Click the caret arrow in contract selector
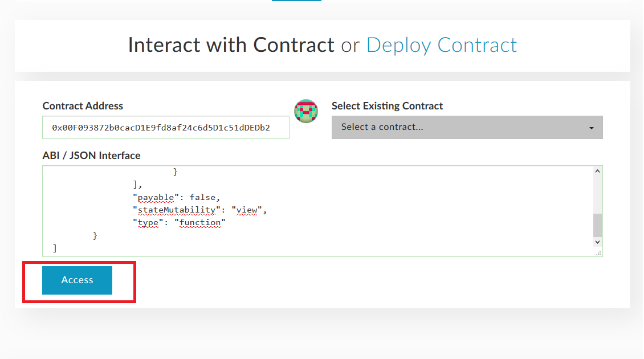This screenshot has height=359, width=644. [x=591, y=128]
